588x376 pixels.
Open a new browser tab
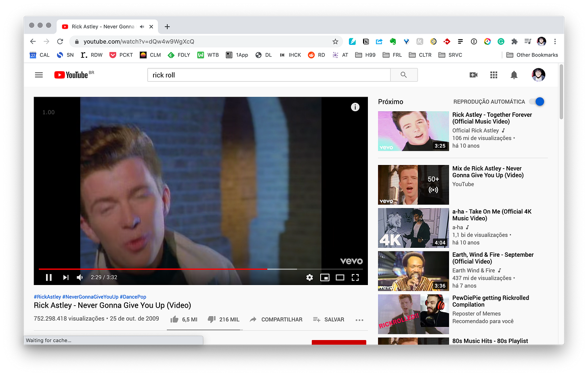tap(167, 27)
